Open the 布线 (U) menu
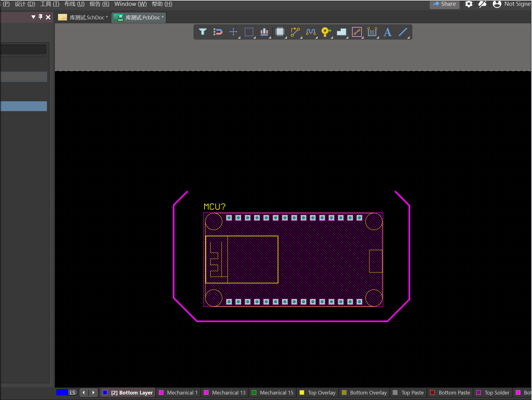The image size is (532, 400). coord(74,4)
